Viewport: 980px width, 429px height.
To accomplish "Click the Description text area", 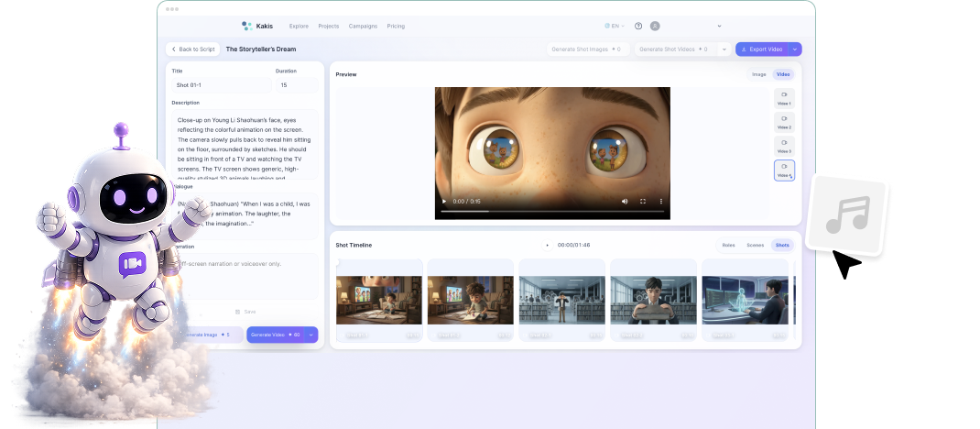I will click(x=245, y=145).
